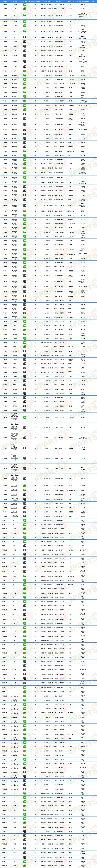Select the engine code cell M2GA
The image size is (97, 868).
pos(83,486)
